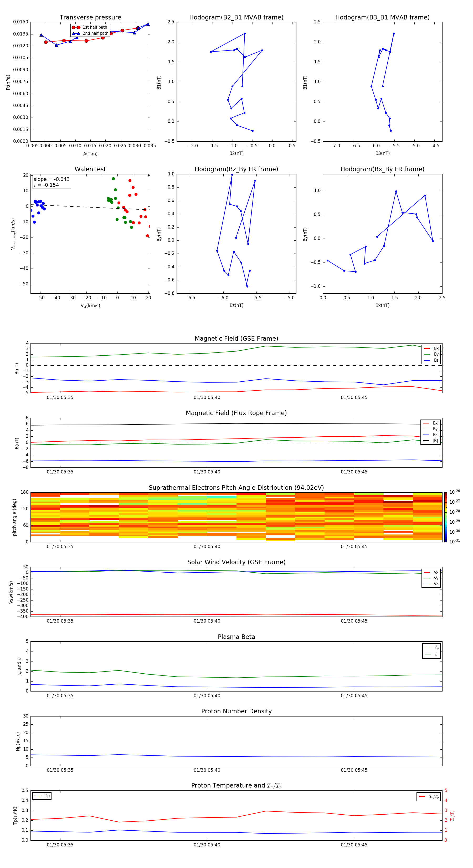Image resolution: width=473 pixels, height=868 pixels.
Task: Select the 'Tp(10^6K)' y-axis label
Action: 15,815
